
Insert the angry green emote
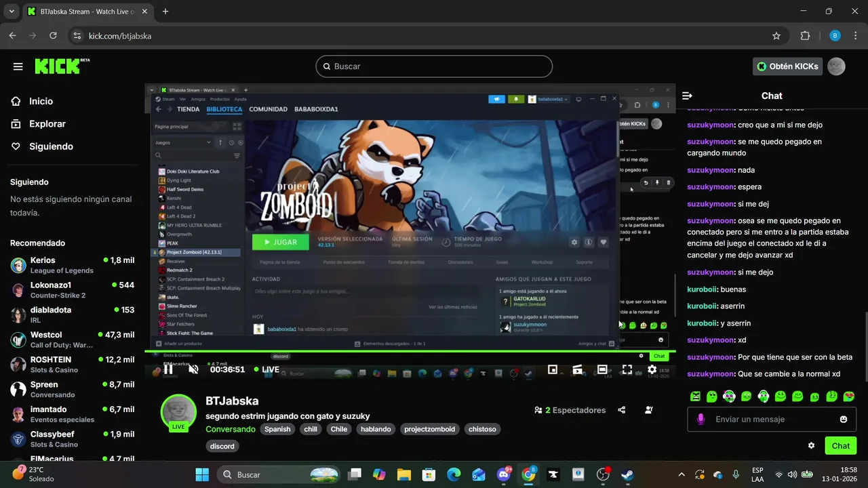(x=695, y=396)
